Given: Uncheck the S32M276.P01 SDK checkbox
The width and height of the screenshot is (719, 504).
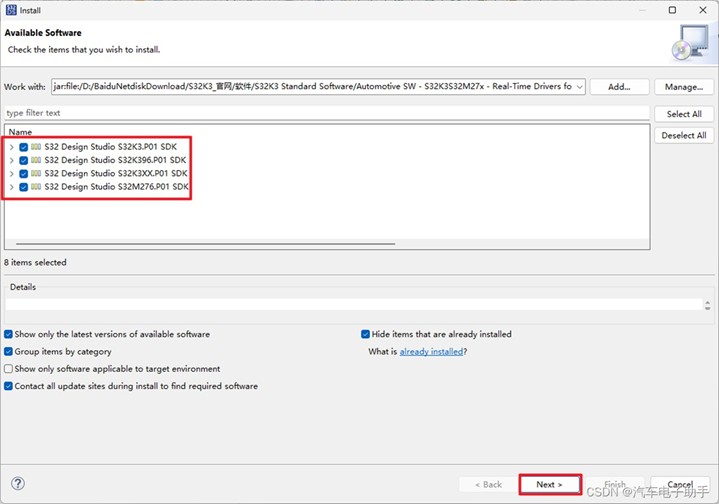Looking at the screenshot, I should pos(23,187).
